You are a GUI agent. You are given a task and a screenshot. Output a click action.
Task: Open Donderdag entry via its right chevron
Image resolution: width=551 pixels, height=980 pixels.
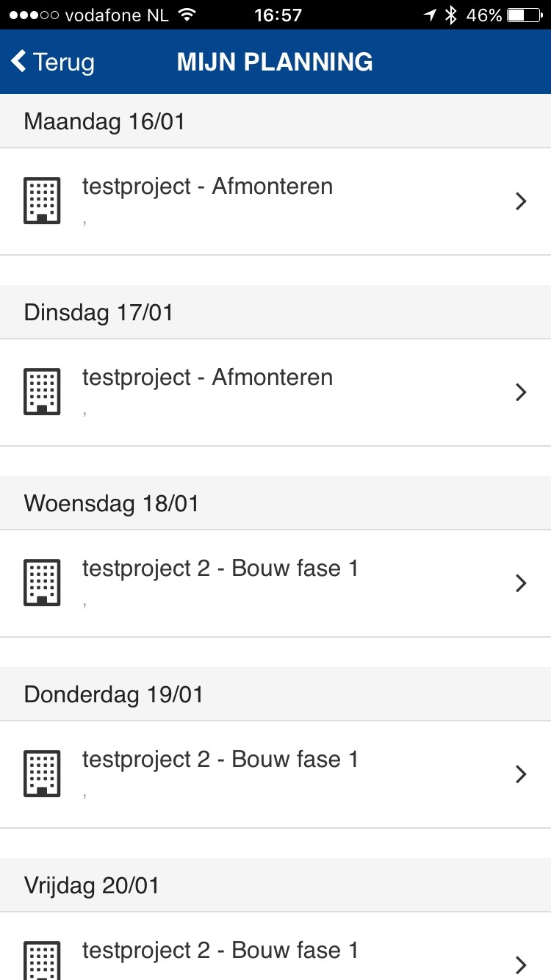pyautogui.click(x=521, y=774)
